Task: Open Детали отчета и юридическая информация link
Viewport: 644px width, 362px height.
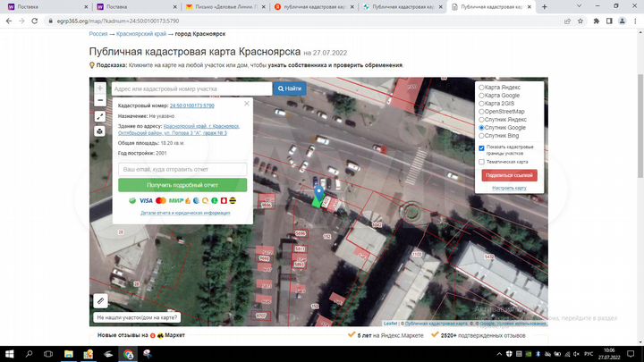Action: pos(185,213)
